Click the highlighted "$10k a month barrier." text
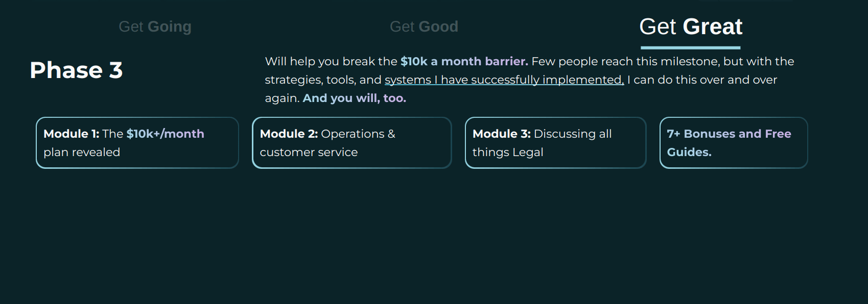The width and height of the screenshot is (868, 304). [464, 61]
